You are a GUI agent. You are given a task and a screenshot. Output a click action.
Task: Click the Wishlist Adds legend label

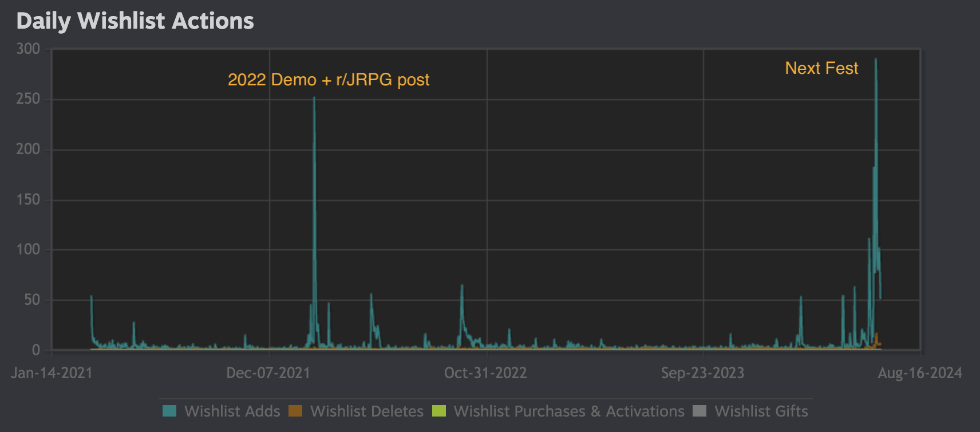tap(232, 411)
